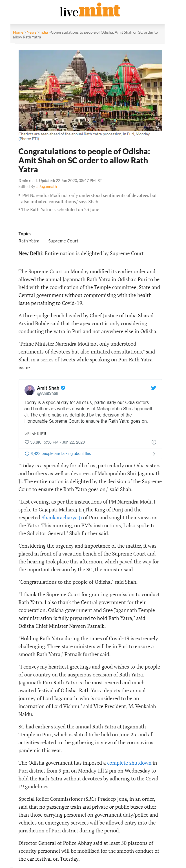Open the Supreme Court topic

click(x=63, y=241)
